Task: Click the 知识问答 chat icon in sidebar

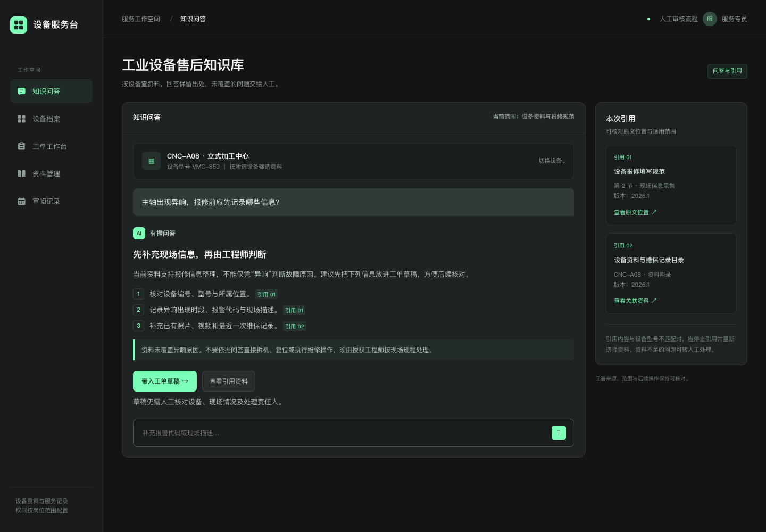Action: pyautogui.click(x=21, y=92)
